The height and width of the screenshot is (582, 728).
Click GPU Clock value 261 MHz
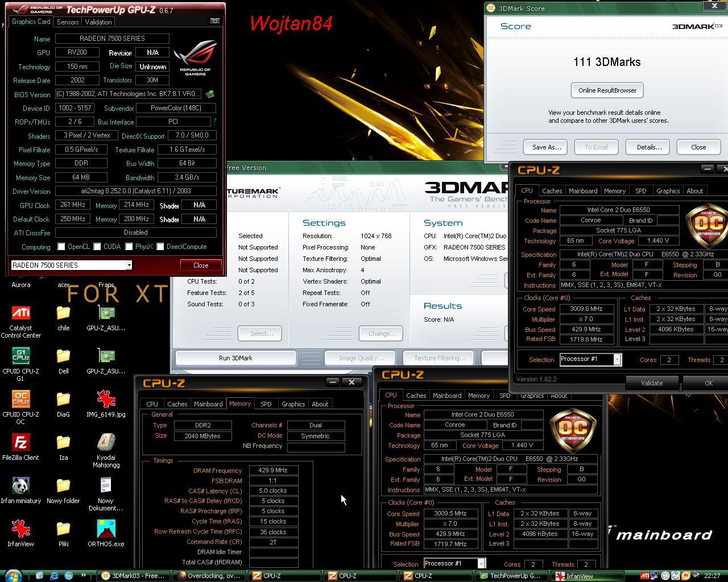[x=73, y=205]
